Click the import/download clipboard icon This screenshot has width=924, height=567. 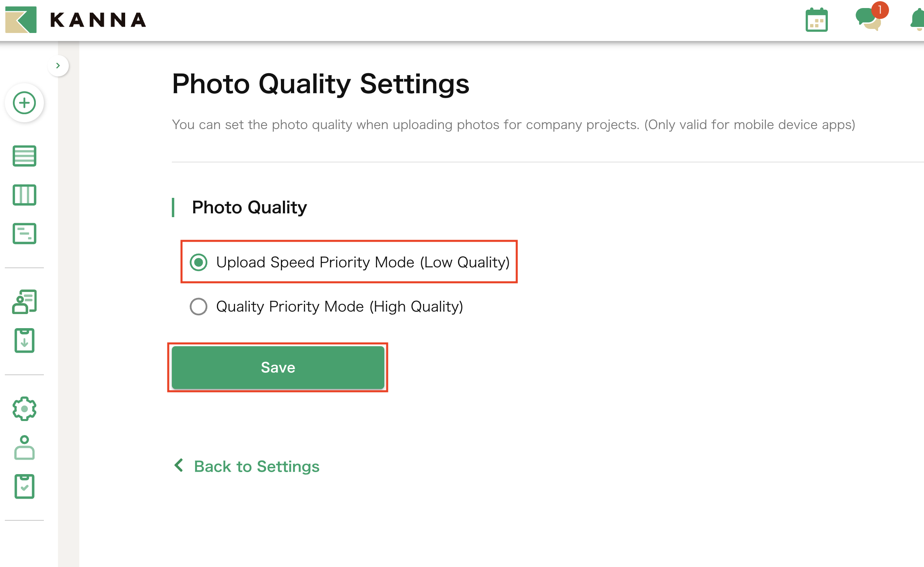point(24,341)
